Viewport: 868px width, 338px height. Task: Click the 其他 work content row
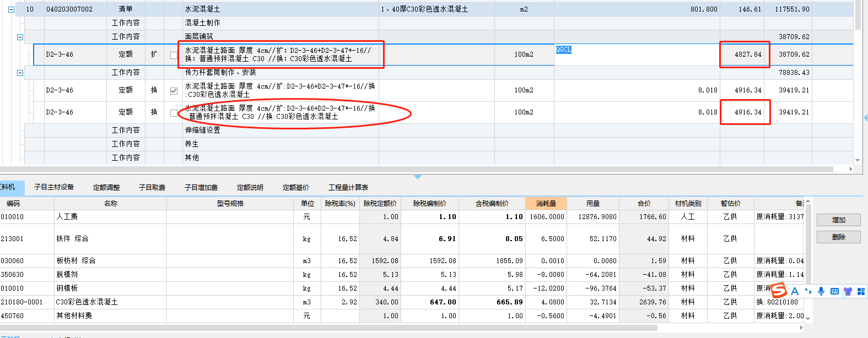point(191,157)
